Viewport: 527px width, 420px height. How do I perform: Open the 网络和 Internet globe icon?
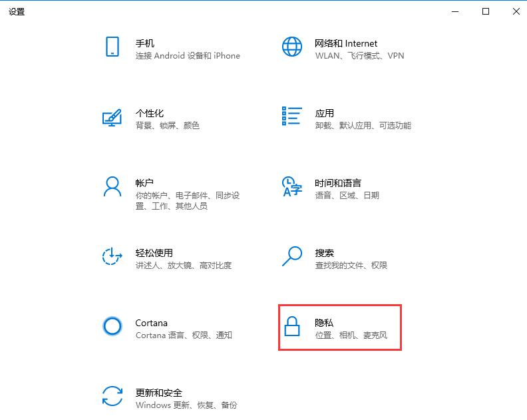[291, 47]
